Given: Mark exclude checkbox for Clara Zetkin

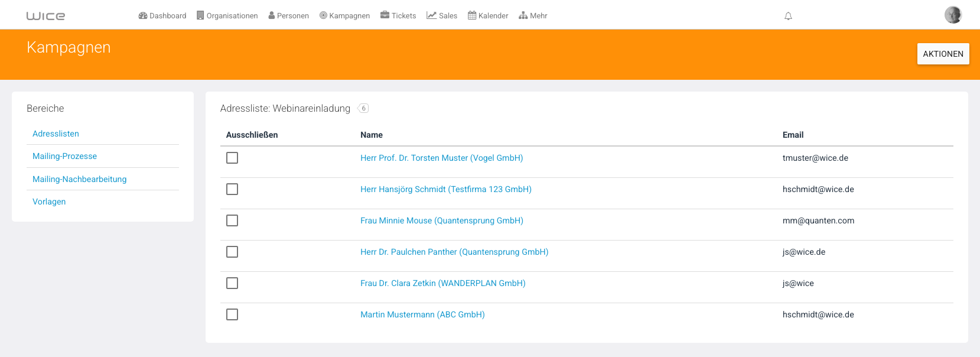Looking at the screenshot, I should 232,283.
